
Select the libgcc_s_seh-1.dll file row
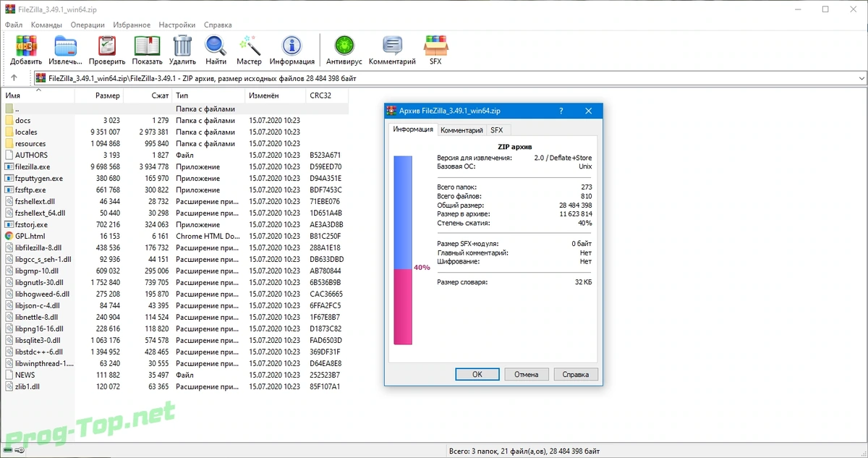click(174, 259)
